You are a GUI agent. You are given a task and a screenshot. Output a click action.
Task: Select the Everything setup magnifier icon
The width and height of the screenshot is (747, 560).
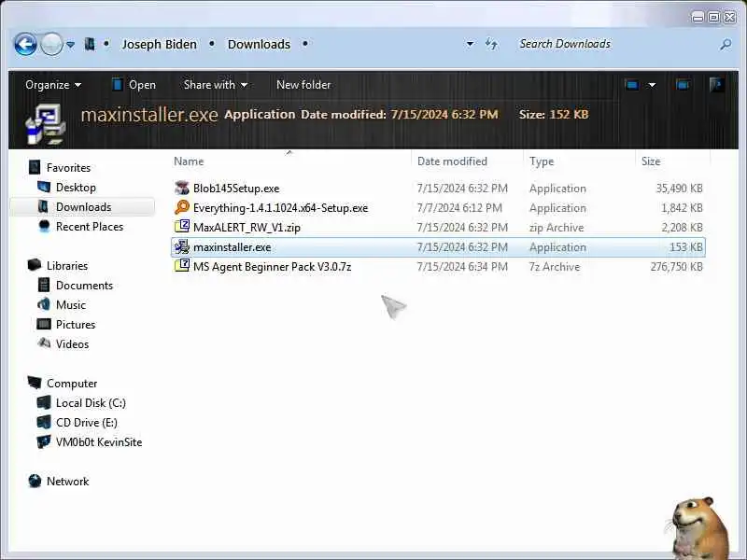click(x=182, y=207)
